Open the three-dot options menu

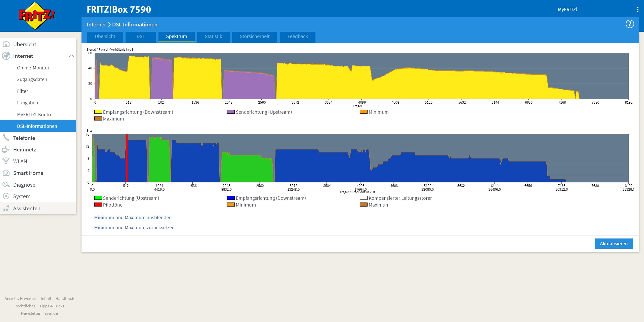(637, 10)
